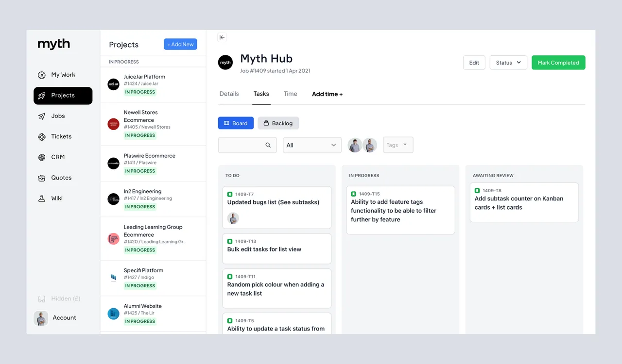
Task: Click the My Work sidebar icon
Action: pyautogui.click(x=42, y=75)
